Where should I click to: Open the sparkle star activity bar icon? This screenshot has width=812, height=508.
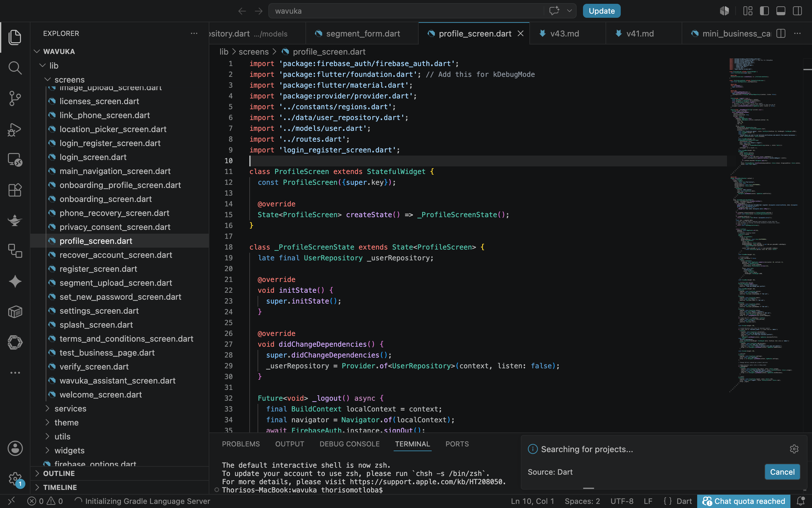pos(15,282)
